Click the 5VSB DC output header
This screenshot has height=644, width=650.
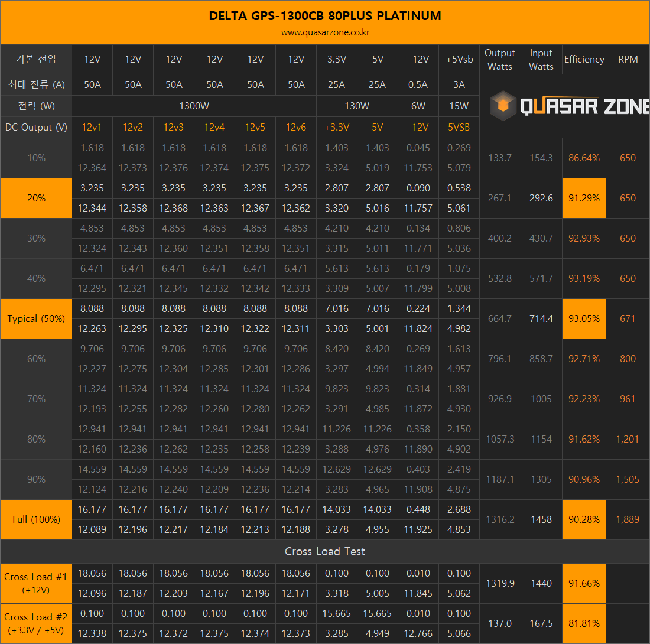(x=459, y=127)
